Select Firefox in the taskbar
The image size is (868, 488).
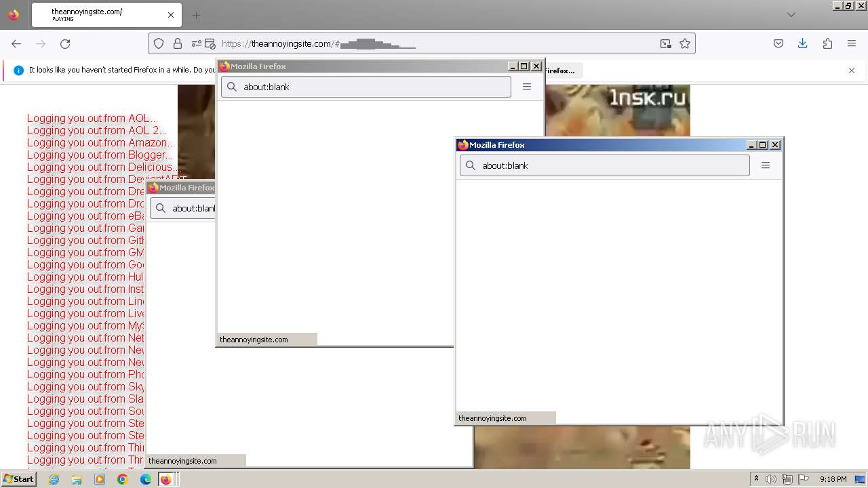coord(167,479)
